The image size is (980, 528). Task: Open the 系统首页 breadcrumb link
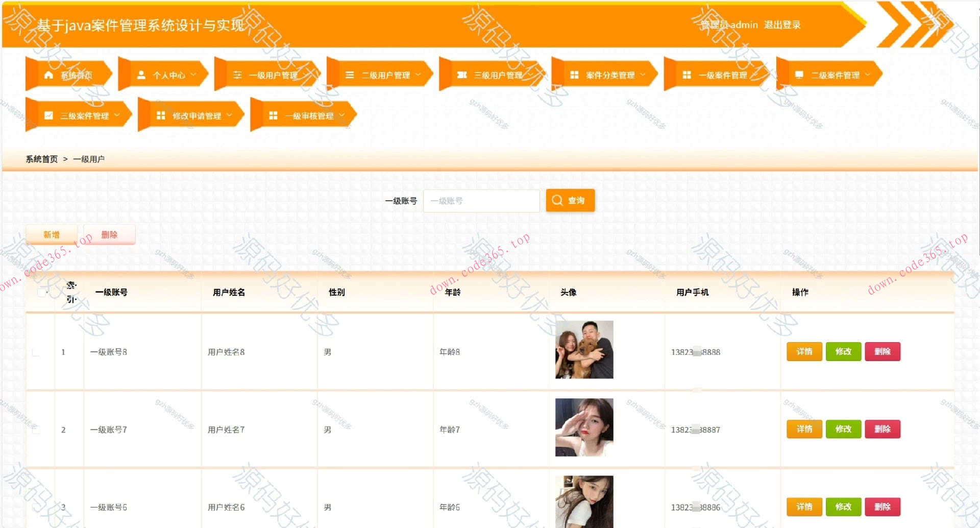click(41, 159)
